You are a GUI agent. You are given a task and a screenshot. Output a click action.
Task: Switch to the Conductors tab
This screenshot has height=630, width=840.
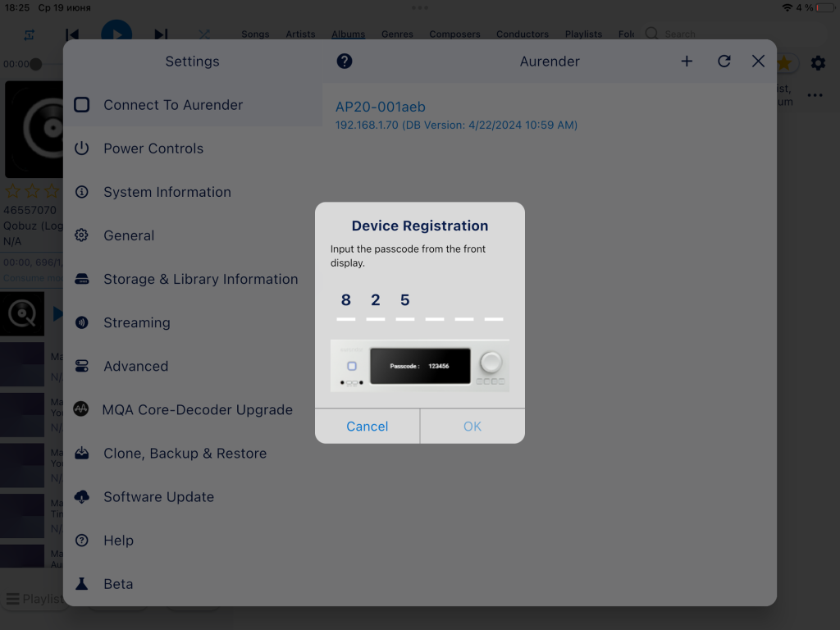click(x=523, y=34)
